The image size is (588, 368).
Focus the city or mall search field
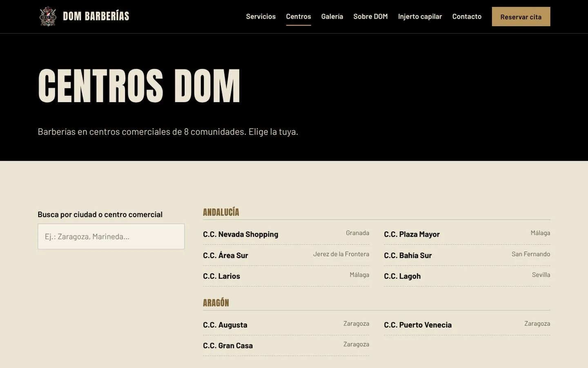pos(111,236)
